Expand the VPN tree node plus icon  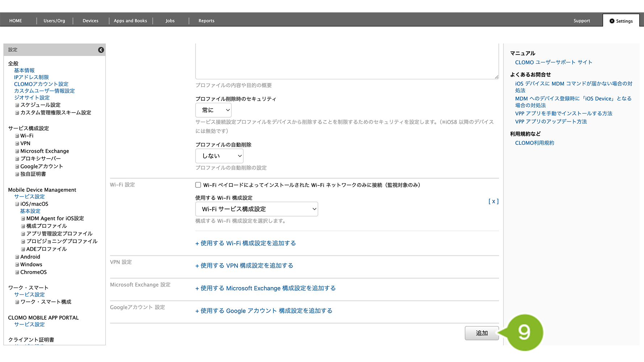point(17,144)
